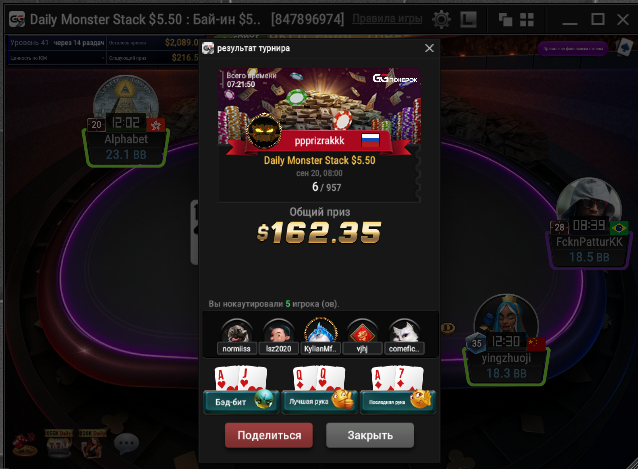638x469 pixels.
Task: Close the результат турнира dialog with X
Action: (x=429, y=48)
